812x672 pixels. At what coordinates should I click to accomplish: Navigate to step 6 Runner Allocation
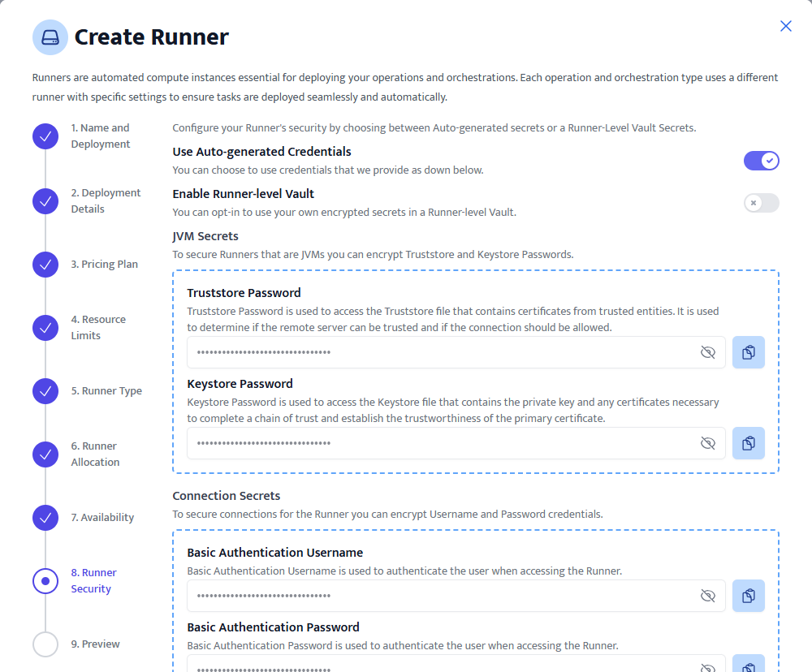(x=45, y=454)
